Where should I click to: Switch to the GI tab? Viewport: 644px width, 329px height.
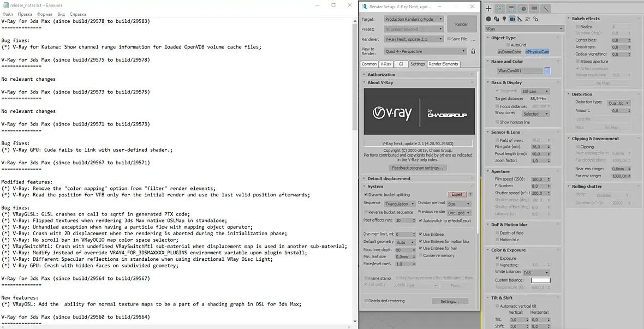click(401, 64)
